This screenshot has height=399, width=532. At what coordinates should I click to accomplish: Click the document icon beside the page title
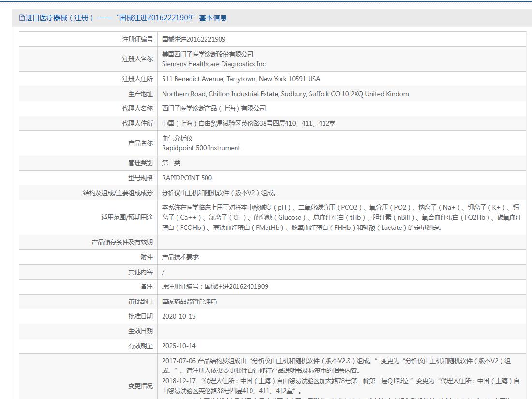point(22,18)
